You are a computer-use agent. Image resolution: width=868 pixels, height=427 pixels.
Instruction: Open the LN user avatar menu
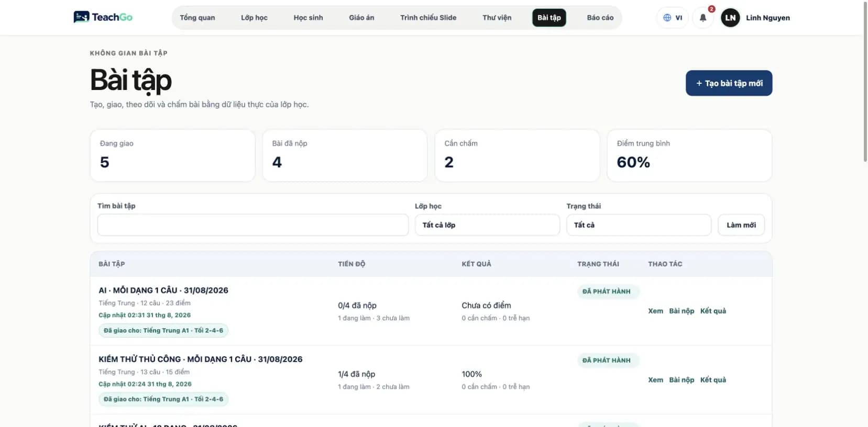point(730,18)
